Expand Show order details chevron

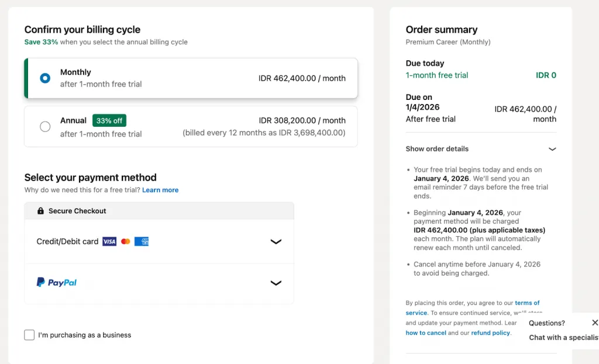pyautogui.click(x=552, y=149)
